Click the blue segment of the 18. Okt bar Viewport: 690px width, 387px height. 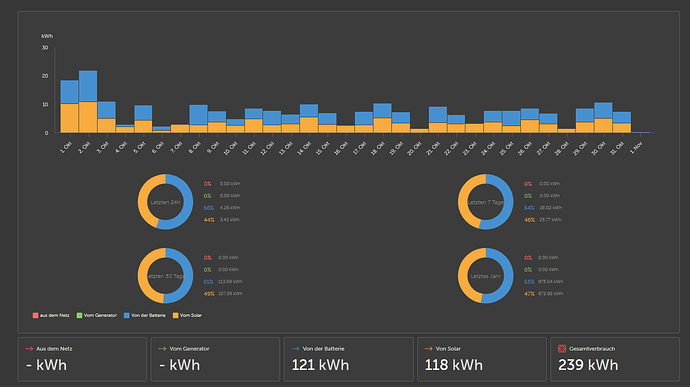click(382, 111)
